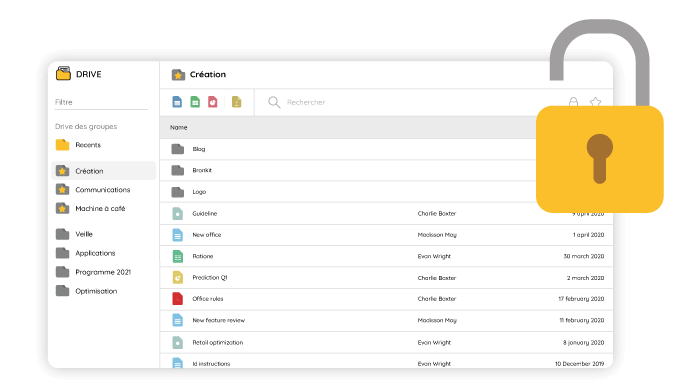Click the Guideline file icon

[x=178, y=213]
